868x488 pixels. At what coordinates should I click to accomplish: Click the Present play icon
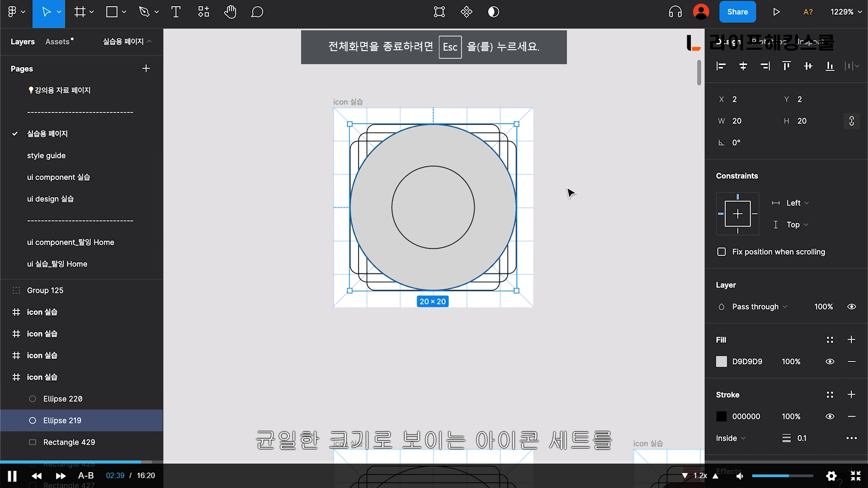pos(776,12)
